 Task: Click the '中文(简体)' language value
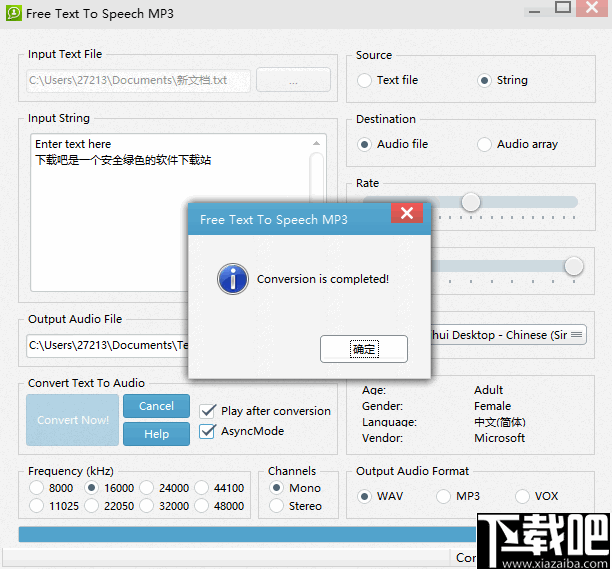[x=500, y=422]
